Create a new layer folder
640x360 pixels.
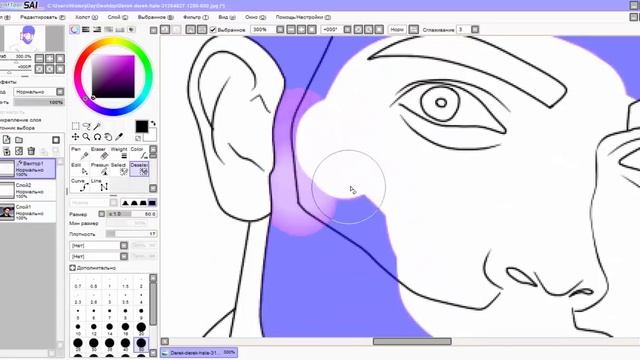[19, 140]
